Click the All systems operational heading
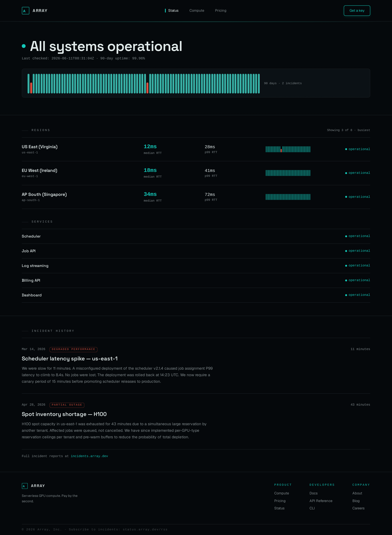The image size is (392, 535). [106, 46]
